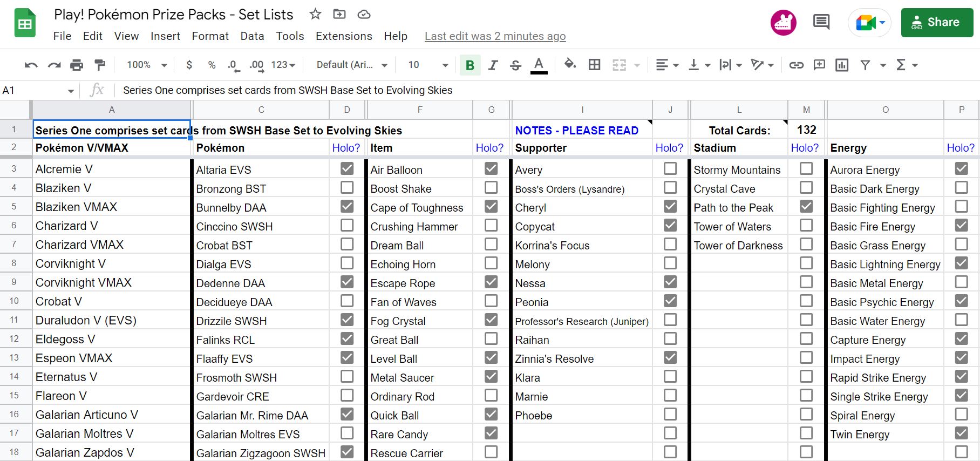Open the borders tool

pyautogui.click(x=594, y=65)
